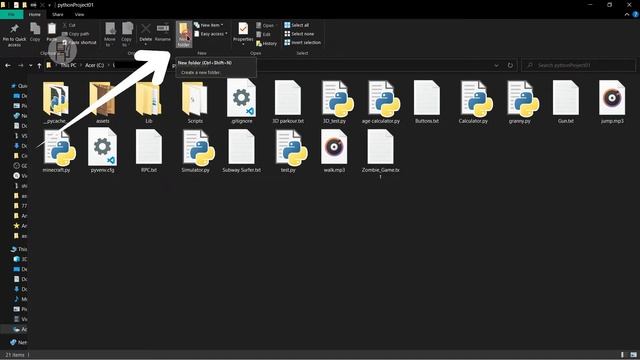Expand the address bar history dropdown

coord(496,65)
